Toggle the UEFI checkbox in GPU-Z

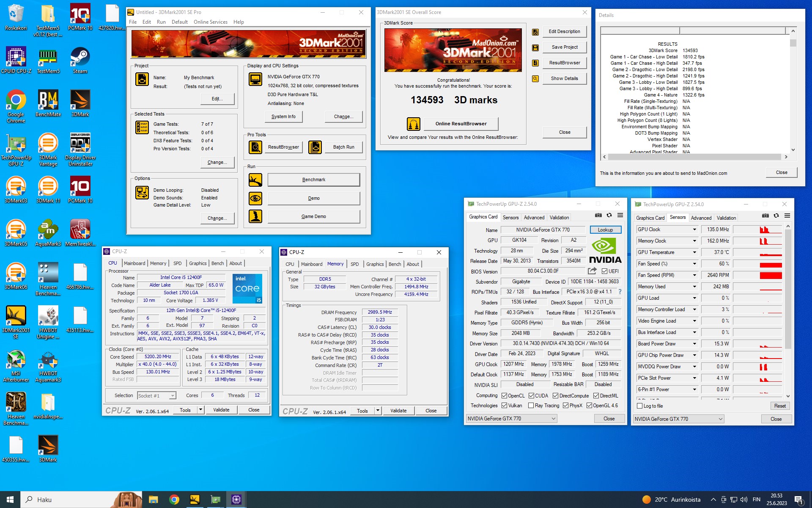tap(605, 271)
